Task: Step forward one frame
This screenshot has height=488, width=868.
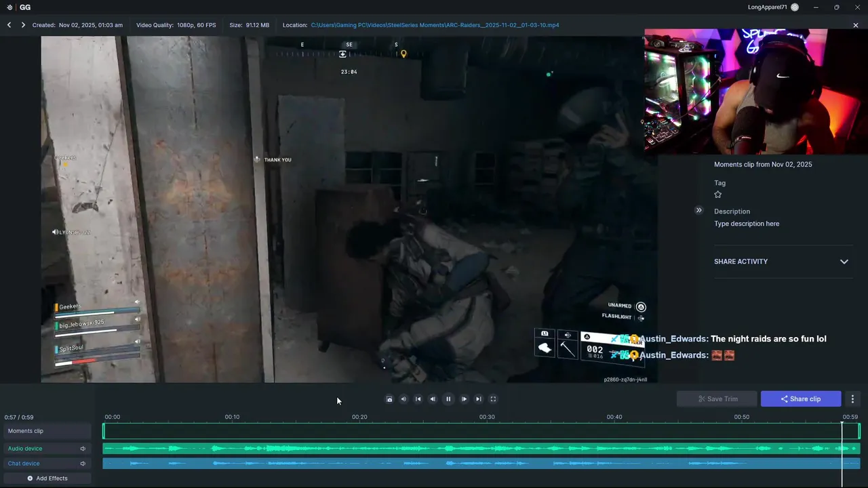Action: point(464,399)
